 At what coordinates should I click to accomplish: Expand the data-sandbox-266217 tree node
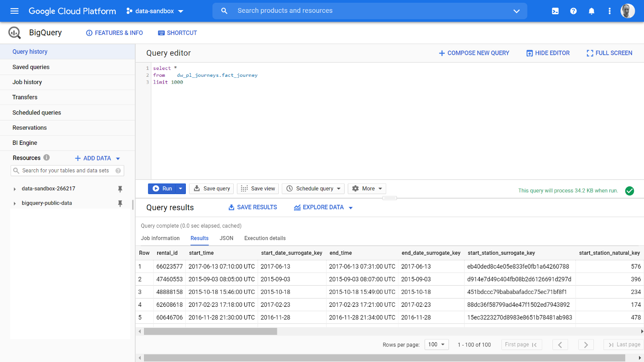coord(15,189)
